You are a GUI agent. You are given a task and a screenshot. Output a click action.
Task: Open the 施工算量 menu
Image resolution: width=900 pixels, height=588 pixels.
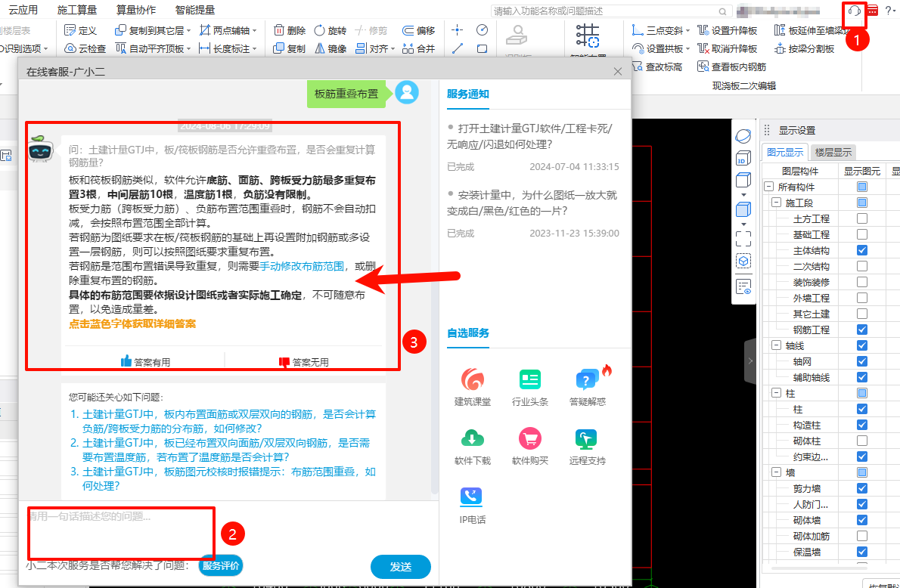[x=77, y=10]
